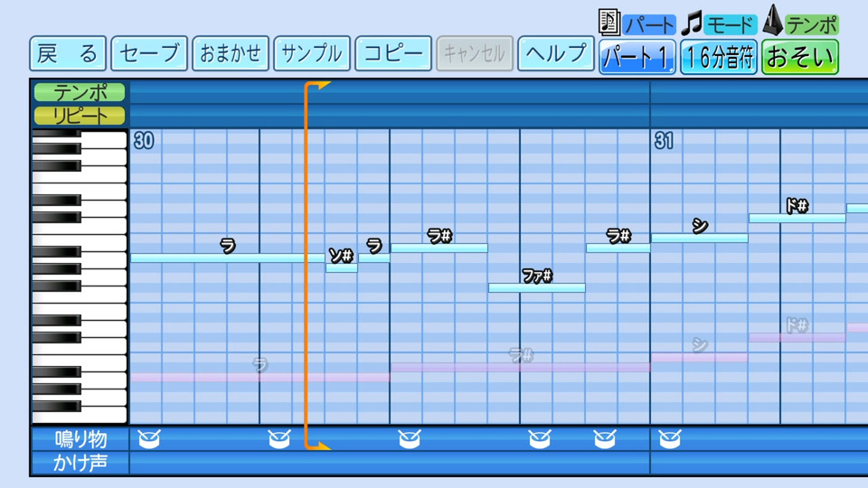868x488 pixels.
Task: Click the セーブ (save) button
Action: tap(149, 53)
